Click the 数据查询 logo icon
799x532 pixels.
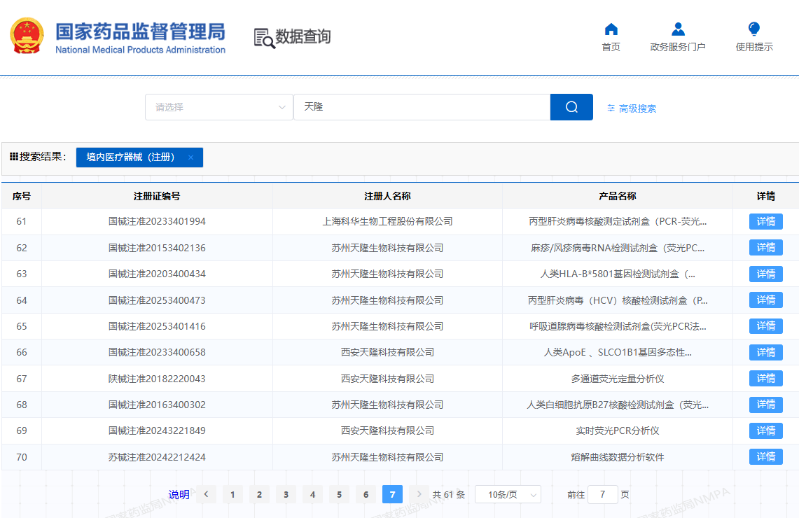265,38
